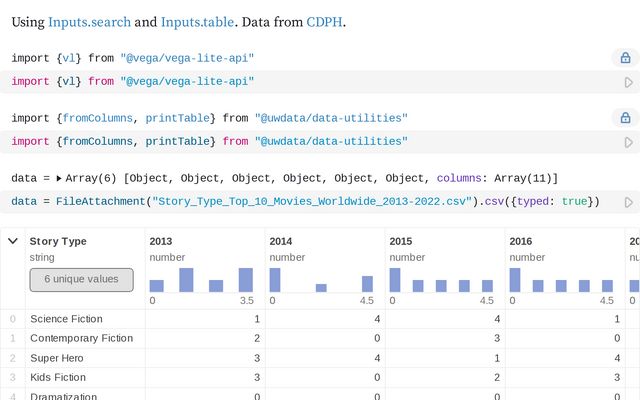
Task: Run the data-utilities import cell
Action: click(x=629, y=142)
